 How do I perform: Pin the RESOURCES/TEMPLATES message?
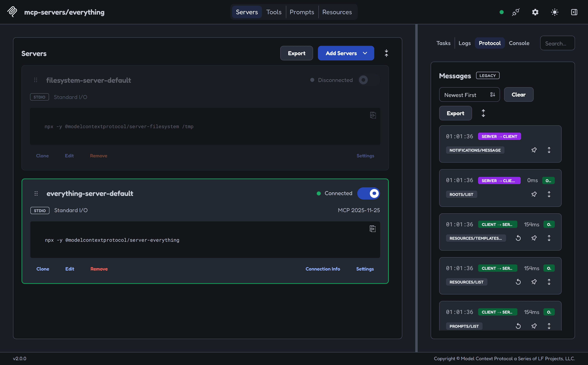pyautogui.click(x=534, y=238)
